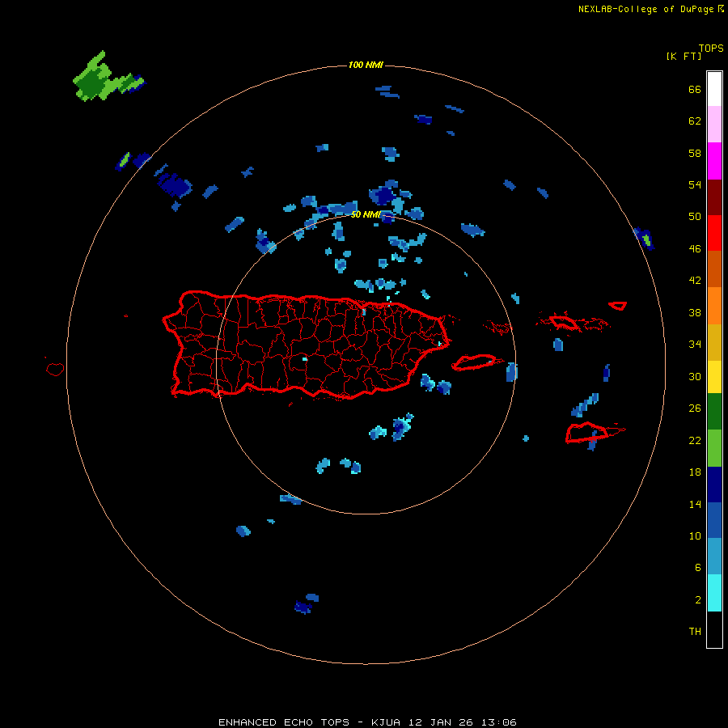Click the "26" legend label

[695, 408]
